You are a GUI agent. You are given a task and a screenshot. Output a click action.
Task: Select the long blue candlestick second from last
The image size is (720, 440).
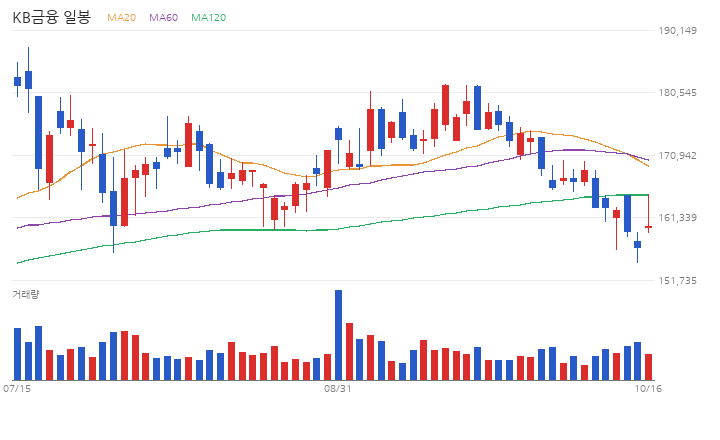click(627, 214)
